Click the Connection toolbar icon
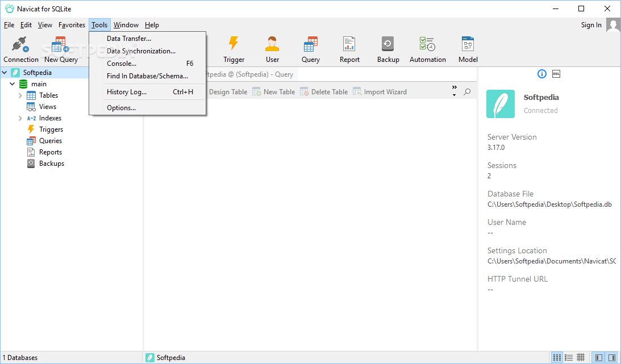The image size is (621, 364). [x=20, y=49]
